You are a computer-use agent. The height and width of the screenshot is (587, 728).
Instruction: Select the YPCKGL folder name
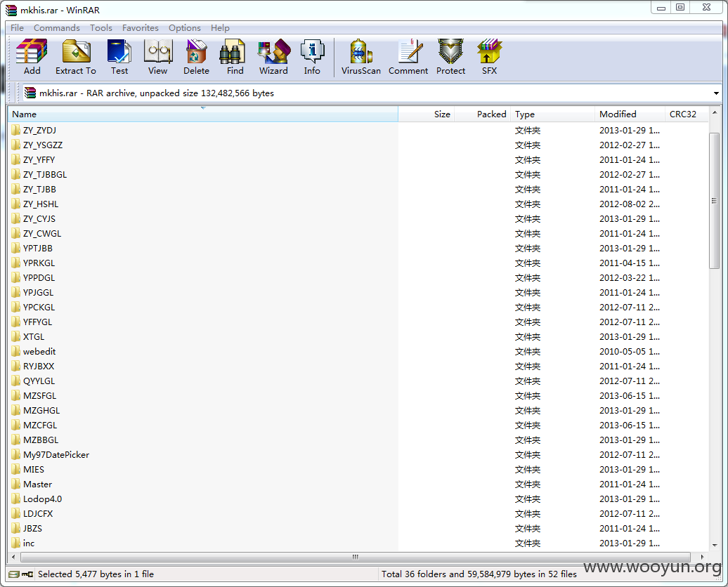(x=39, y=307)
